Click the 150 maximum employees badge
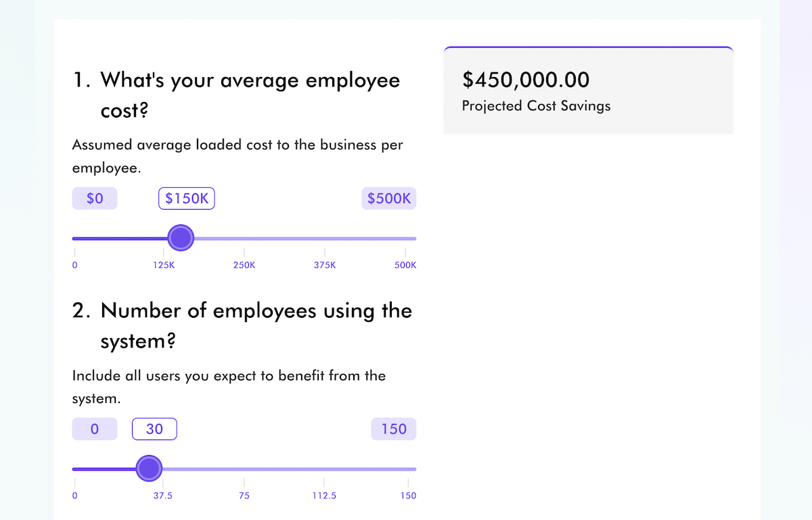The height and width of the screenshot is (520, 812). pos(393,429)
